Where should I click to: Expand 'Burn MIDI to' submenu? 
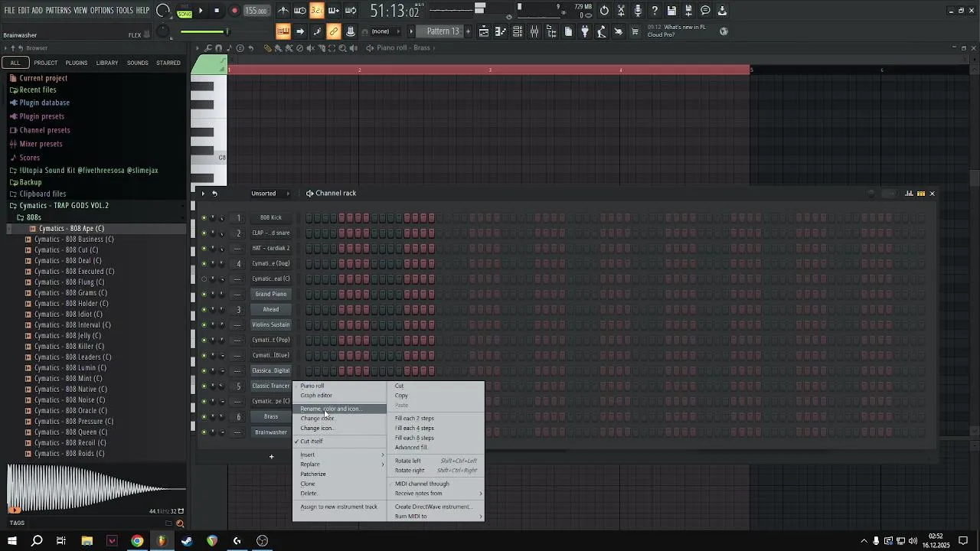[436, 517]
